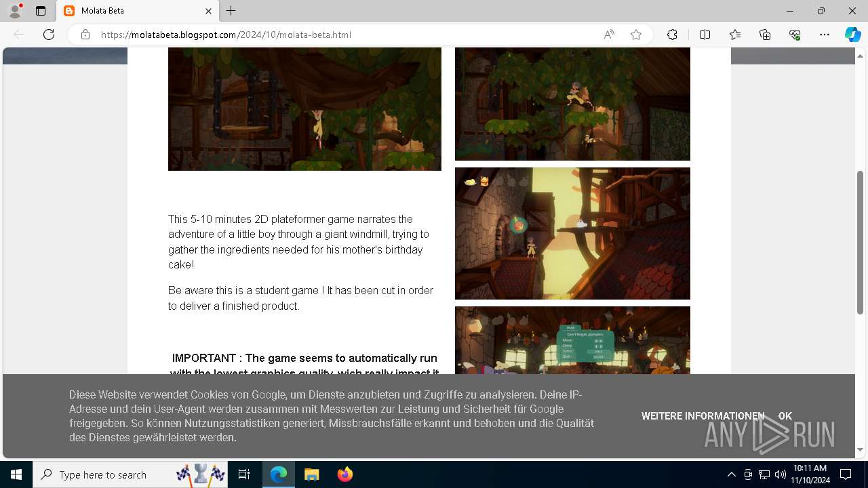Image resolution: width=868 pixels, height=488 pixels.
Task: Open the top right game screenshot
Action: [x=572, y=104]
